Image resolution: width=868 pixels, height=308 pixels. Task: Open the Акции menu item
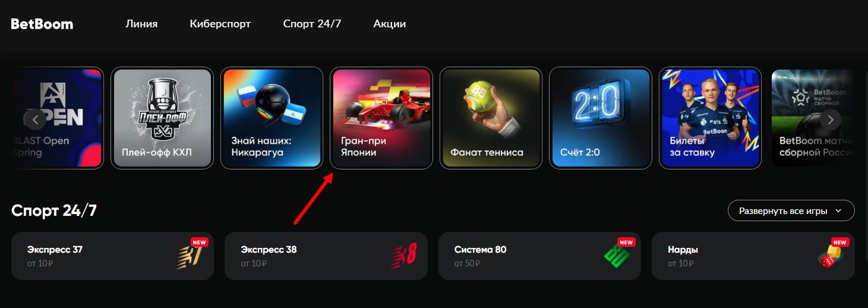[x=390, y=24]
